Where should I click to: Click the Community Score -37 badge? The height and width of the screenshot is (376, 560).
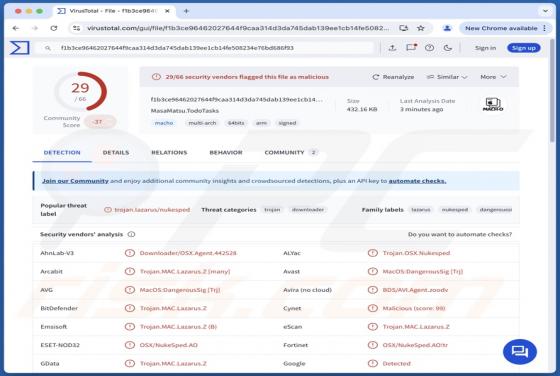point(100,122)
